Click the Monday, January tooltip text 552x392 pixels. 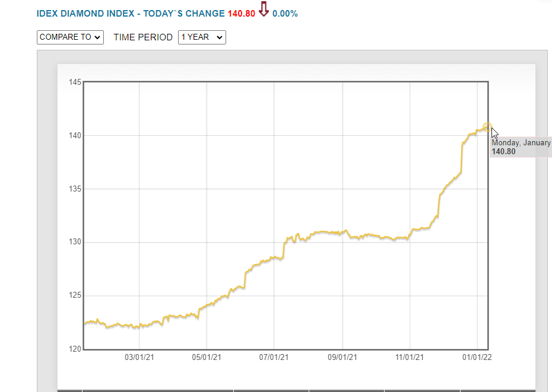[521, 143]
